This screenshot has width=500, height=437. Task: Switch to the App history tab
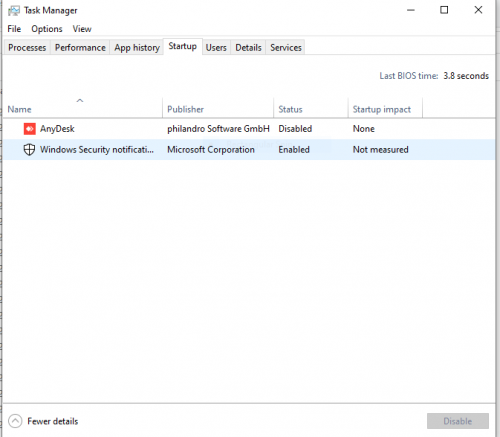[x=137, y=48]
